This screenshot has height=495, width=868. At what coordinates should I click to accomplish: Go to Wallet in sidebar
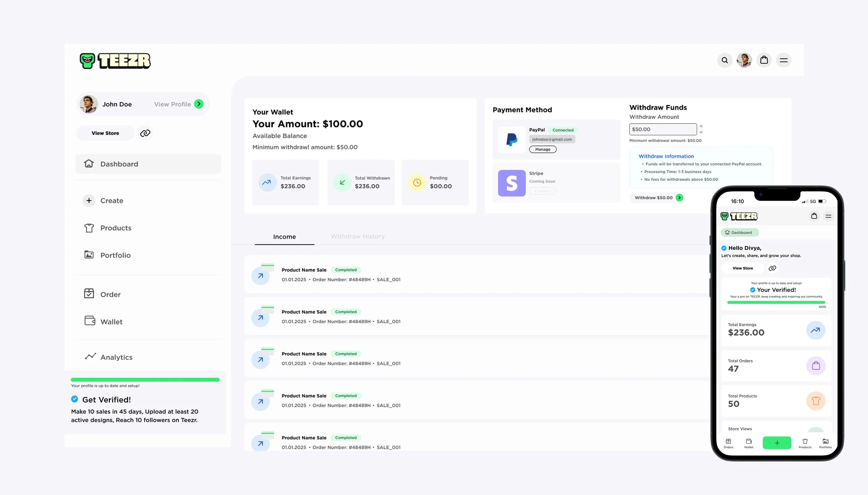click(111, 322)
